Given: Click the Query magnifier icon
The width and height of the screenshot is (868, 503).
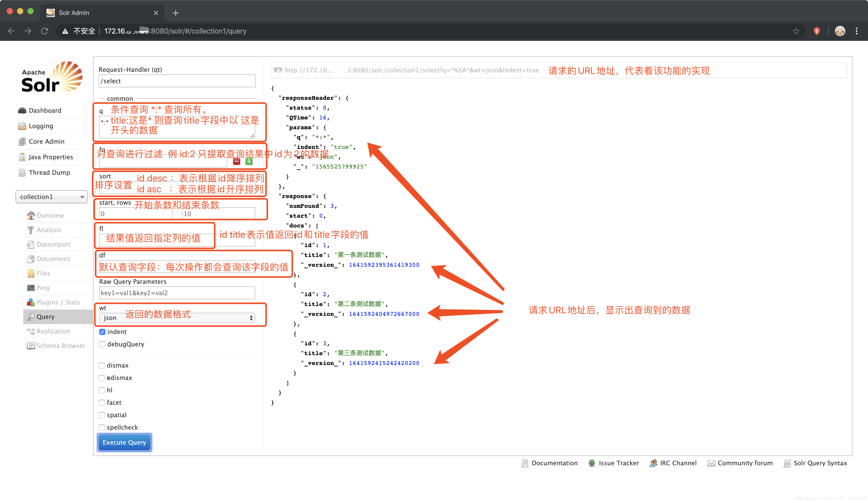Looking at the screenshot, I should click(x=31, y=317).
